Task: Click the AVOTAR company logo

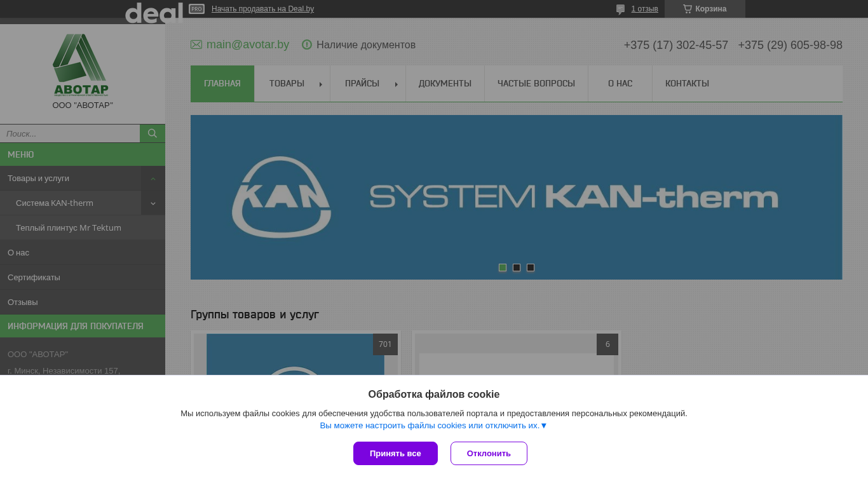Action: 80,65
